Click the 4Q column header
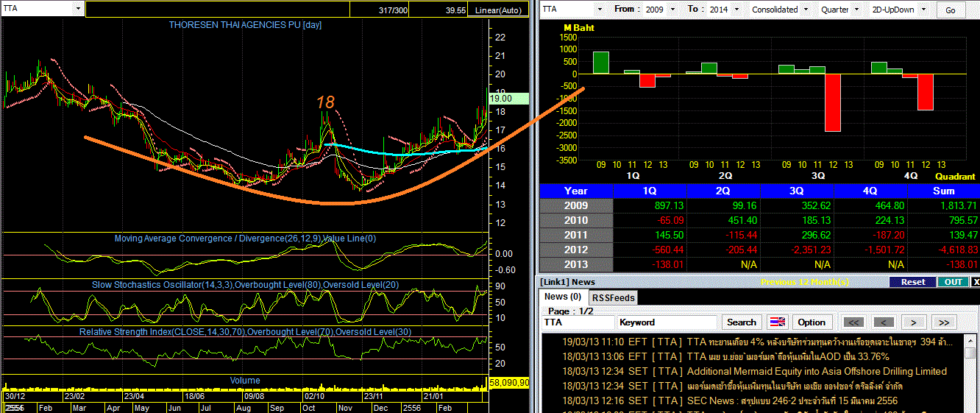The height and width of the screenshot is (413, 980). coord(870,191)
